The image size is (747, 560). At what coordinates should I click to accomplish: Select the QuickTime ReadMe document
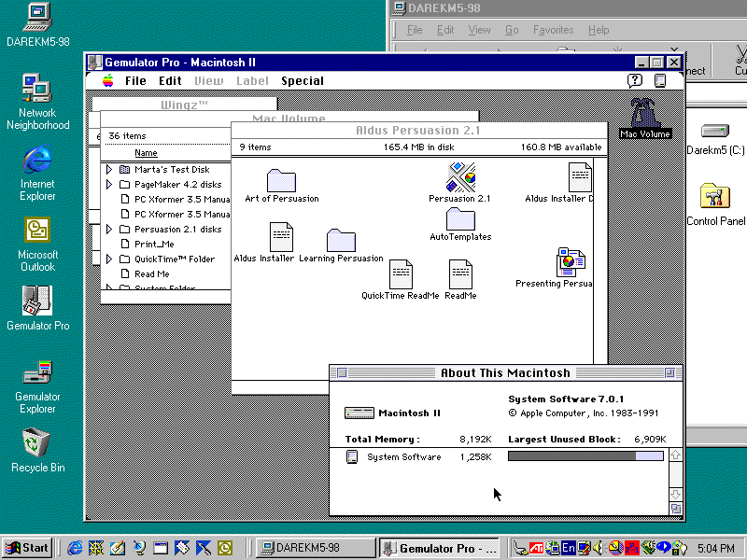[x=401, y=273]
